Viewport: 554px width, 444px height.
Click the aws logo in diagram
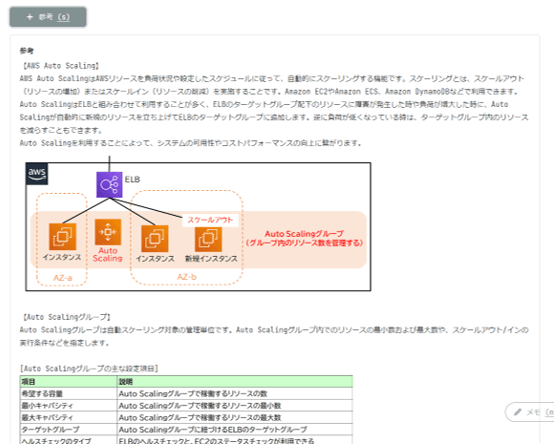(x=37, y=174)
